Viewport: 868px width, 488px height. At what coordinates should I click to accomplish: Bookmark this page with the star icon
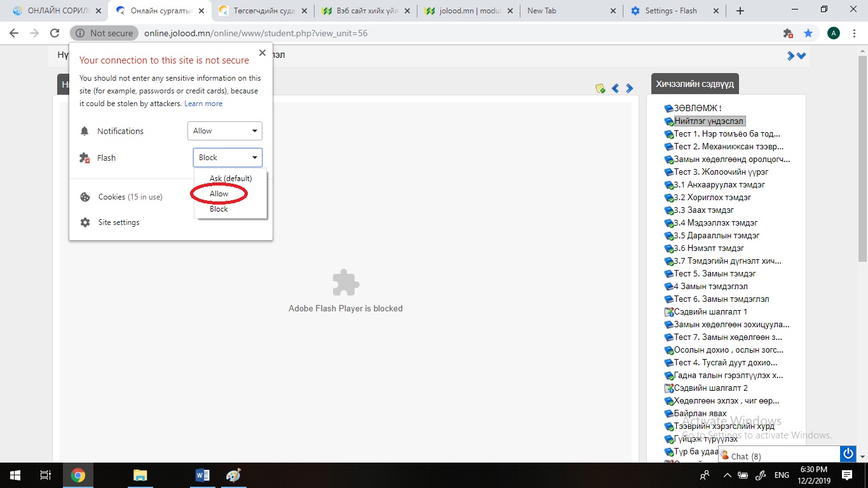click(808, 33)
